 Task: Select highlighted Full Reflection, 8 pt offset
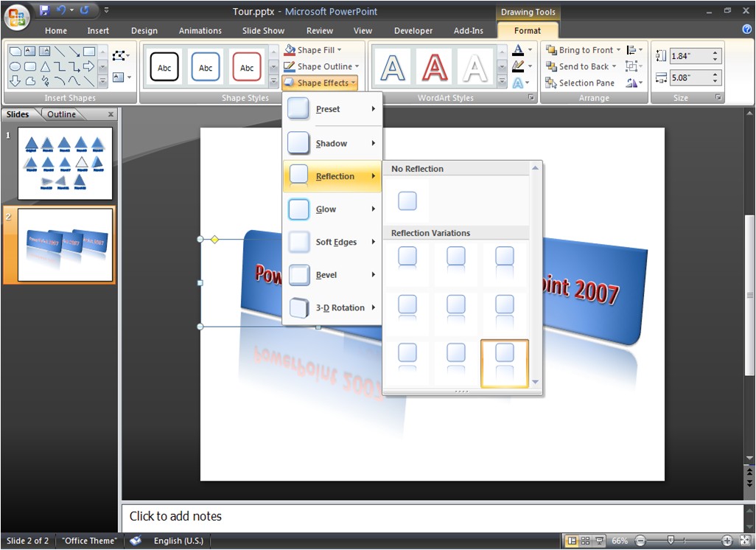click(x=504, y=363)
